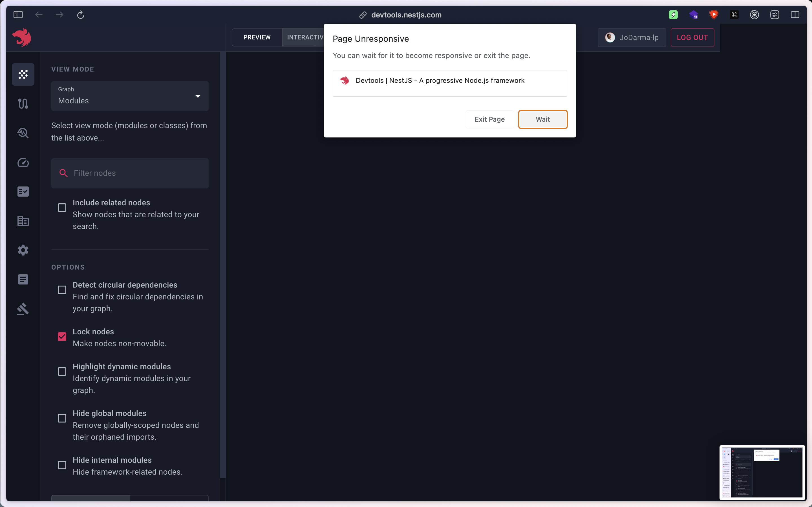This screenshot has width=812, height=507.
Task: Click the Bootstrap checklist icon in sidebar
Action: (x=23, y=192)
